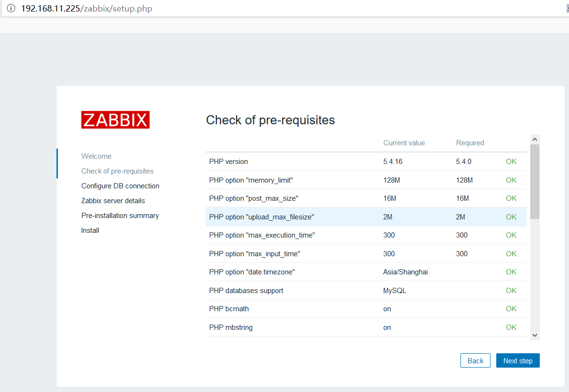Open Pre-installation summary step

tap(120, 216)
